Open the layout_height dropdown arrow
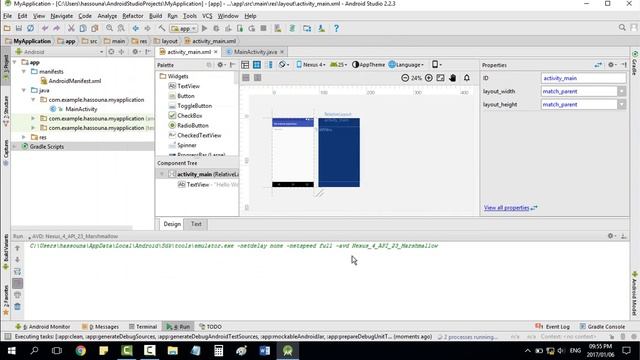Viewport: 640px width, 360px height. click(621, 104)
